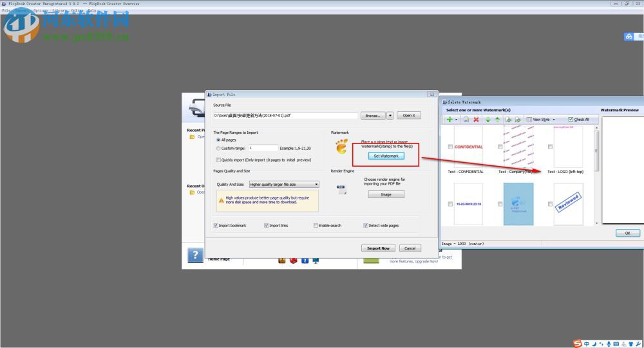Click the 'Text - LOGO (left-top)' label
644x348 pixels.
pos(565,172)
